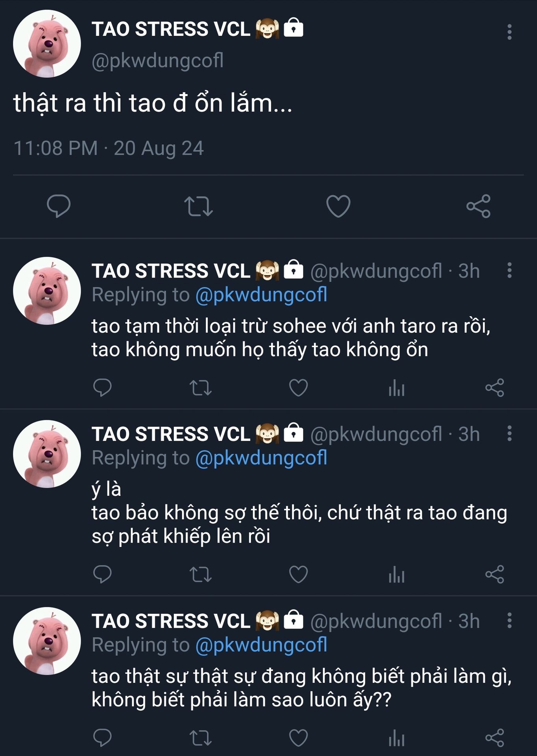Reply to the main tweet
The height and width of the screenshot is (756, 537).
tap(59, 206)
